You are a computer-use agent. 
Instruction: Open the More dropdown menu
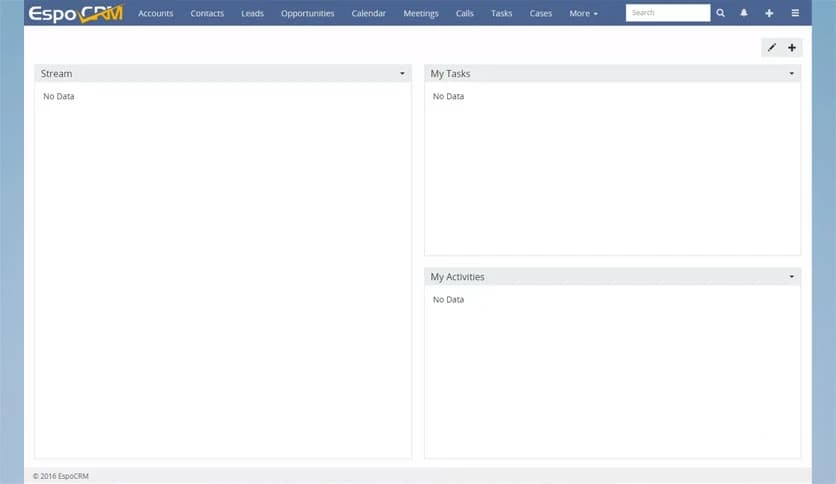[x=583, y=13]
